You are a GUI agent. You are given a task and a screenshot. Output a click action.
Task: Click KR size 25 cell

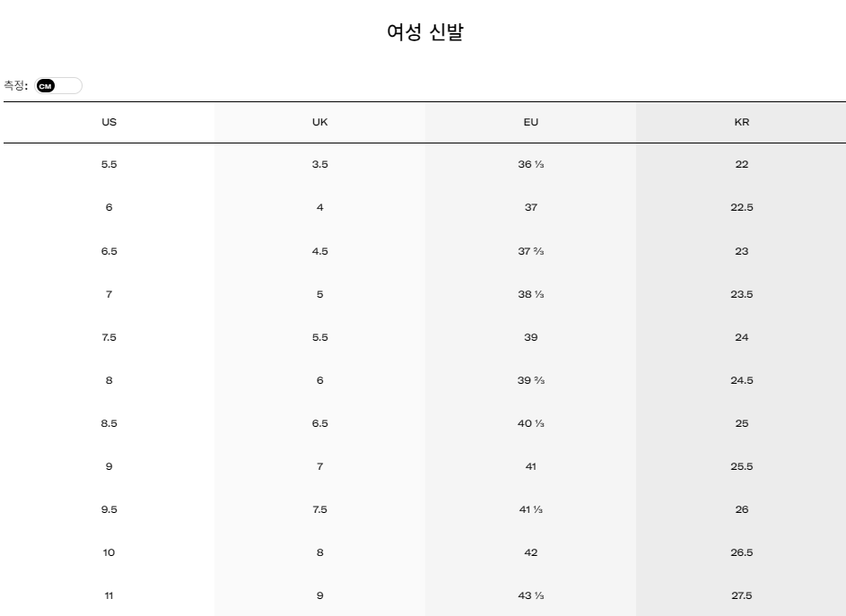(741, 423)
